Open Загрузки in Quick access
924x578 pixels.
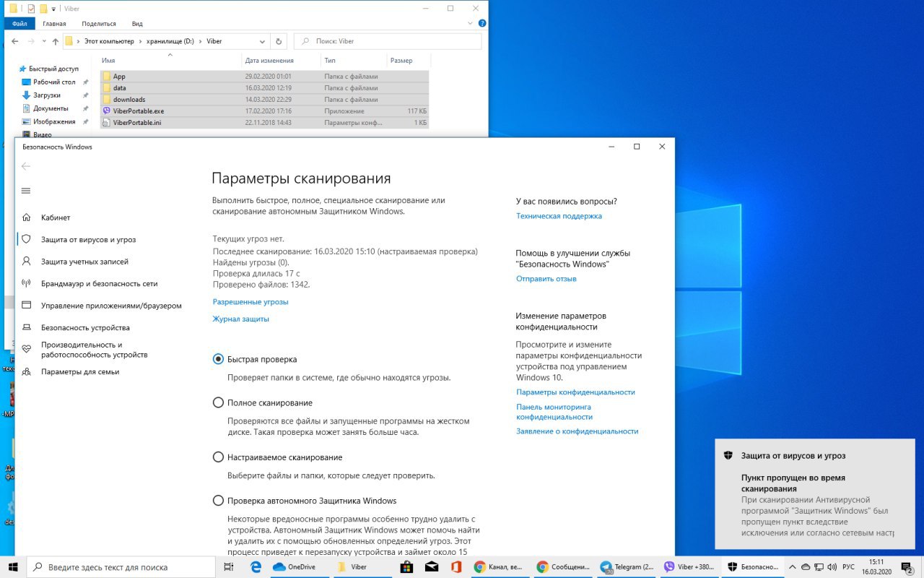[x=46, y=95]
